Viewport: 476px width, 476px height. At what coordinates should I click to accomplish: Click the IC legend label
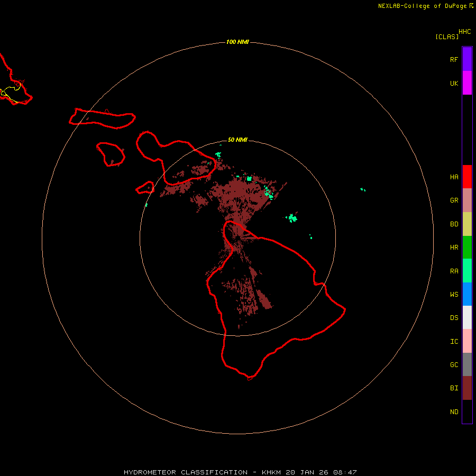point(454,342)
